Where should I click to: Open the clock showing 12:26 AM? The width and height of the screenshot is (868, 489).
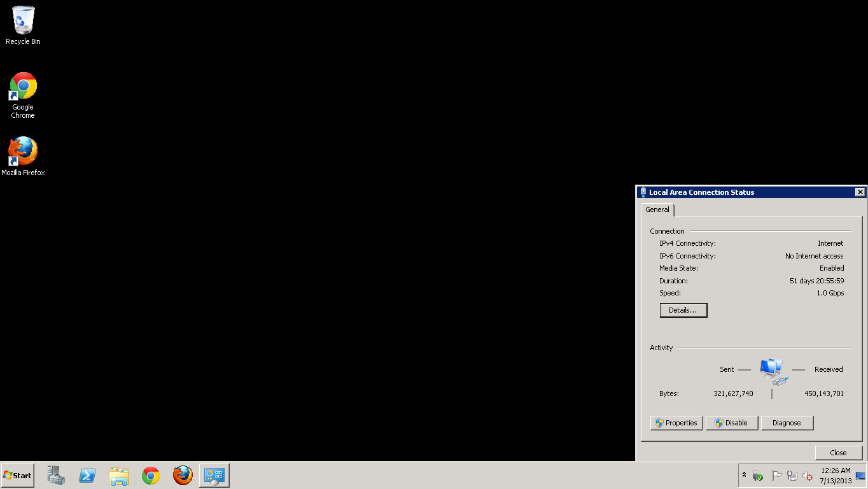(836, 476)
